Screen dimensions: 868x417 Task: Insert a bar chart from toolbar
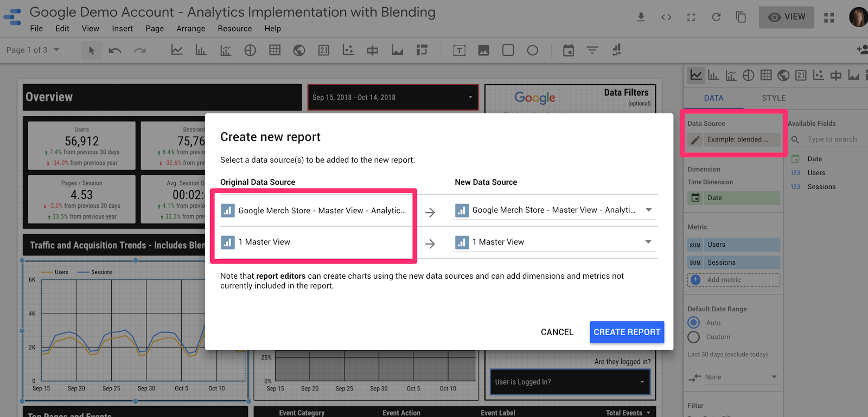click(x=201, y=50)
